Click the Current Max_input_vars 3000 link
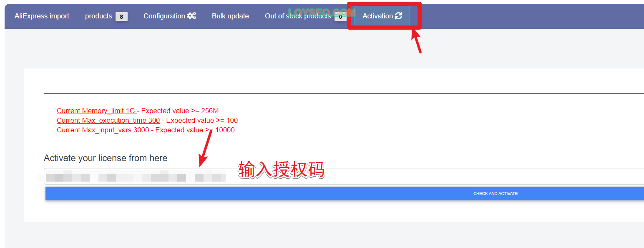 103,130
